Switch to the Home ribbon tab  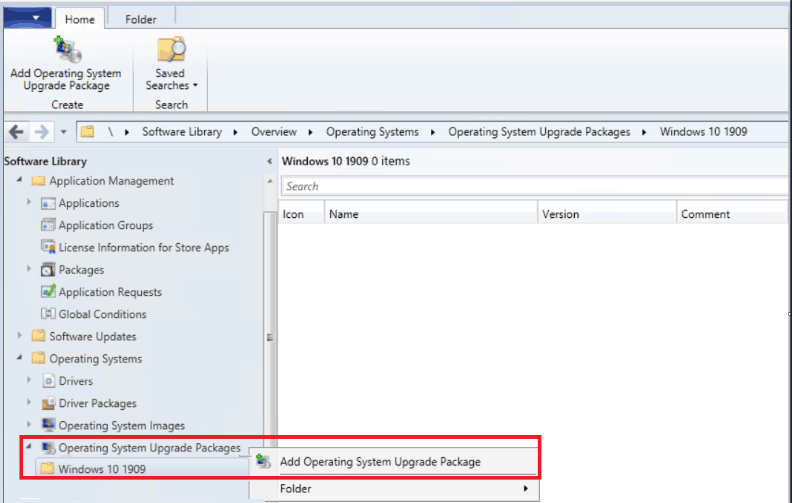coord(80,19)
